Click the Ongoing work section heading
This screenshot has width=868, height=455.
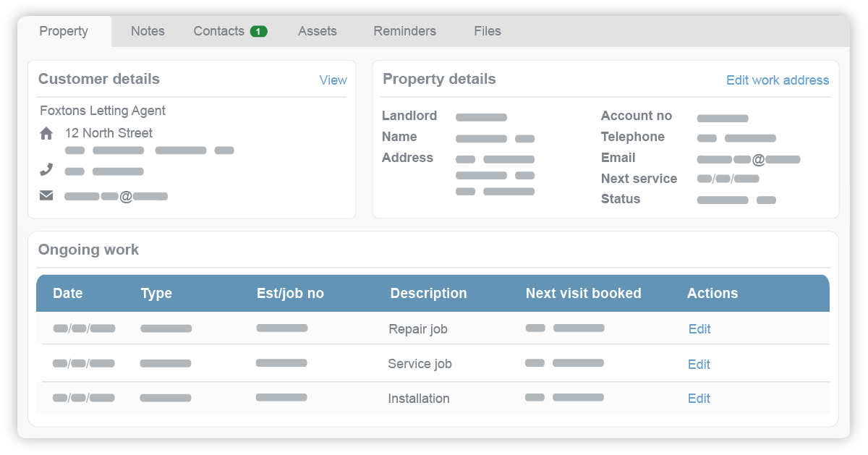[88, 250]
